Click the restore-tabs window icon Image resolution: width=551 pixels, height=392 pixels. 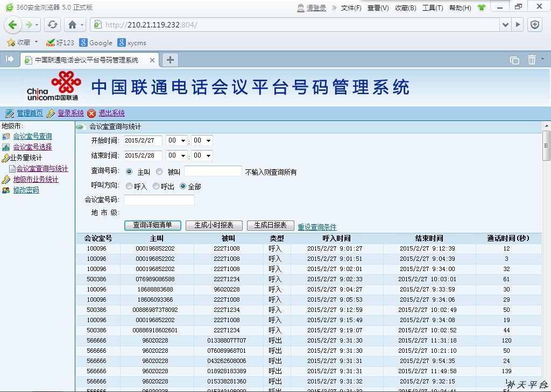514,60
